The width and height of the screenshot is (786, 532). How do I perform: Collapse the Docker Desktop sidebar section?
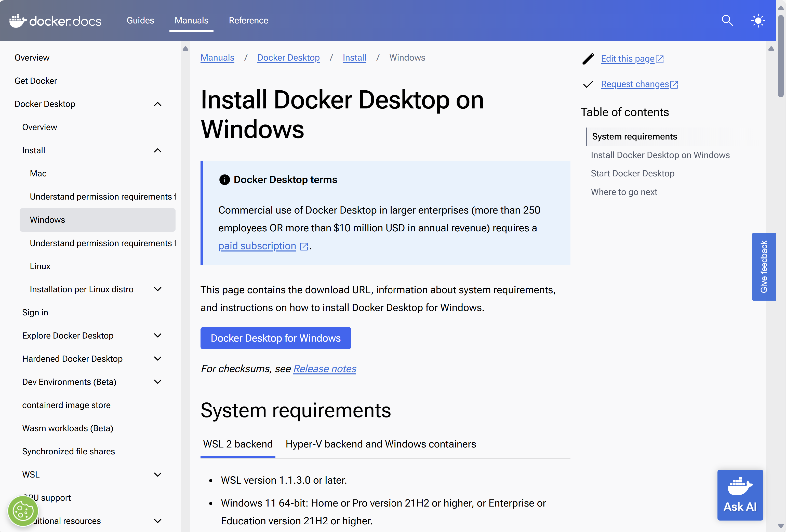click(x=158, y=104)
